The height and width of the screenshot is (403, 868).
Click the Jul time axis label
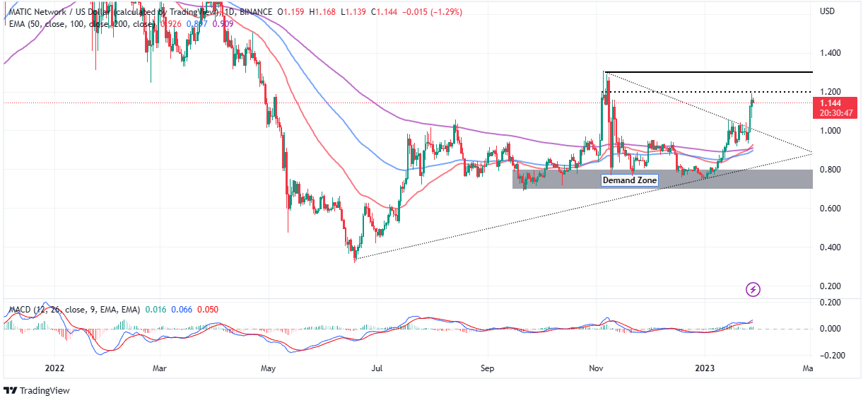377,368
